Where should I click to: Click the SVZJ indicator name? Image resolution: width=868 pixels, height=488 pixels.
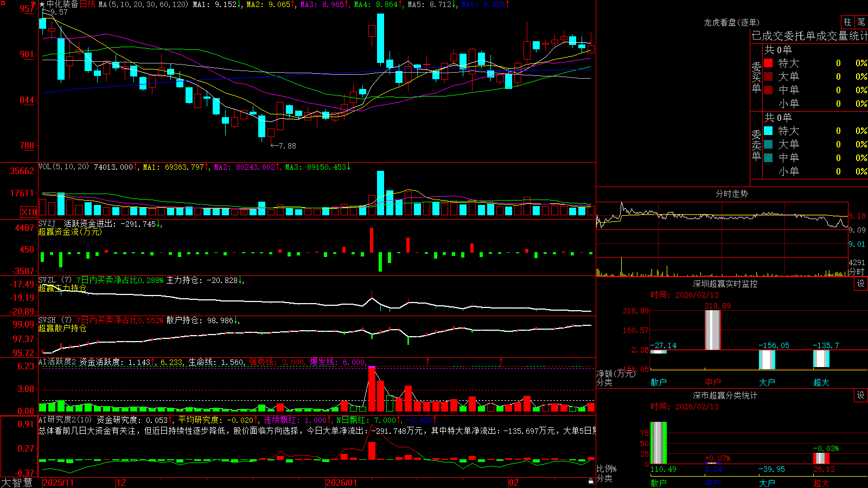pos(47,223)
